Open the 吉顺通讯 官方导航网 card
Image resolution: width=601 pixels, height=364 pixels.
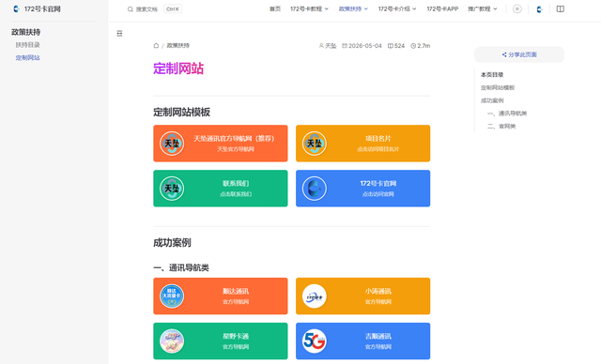point(363,341)
